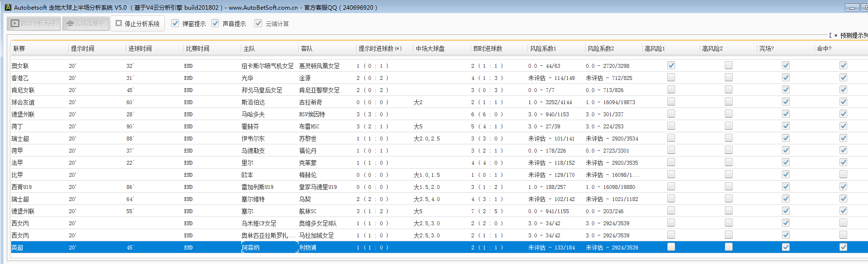Check 命中? box in 比甲 欧本 row
Image resolution: width=868 pixels, height=264 pixels.
(843, 174)
